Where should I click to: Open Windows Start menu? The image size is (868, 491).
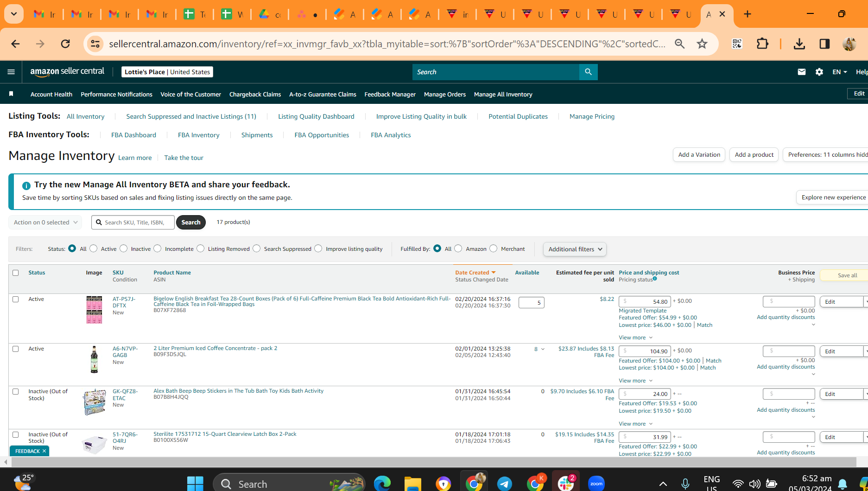[x=195, y=484]
